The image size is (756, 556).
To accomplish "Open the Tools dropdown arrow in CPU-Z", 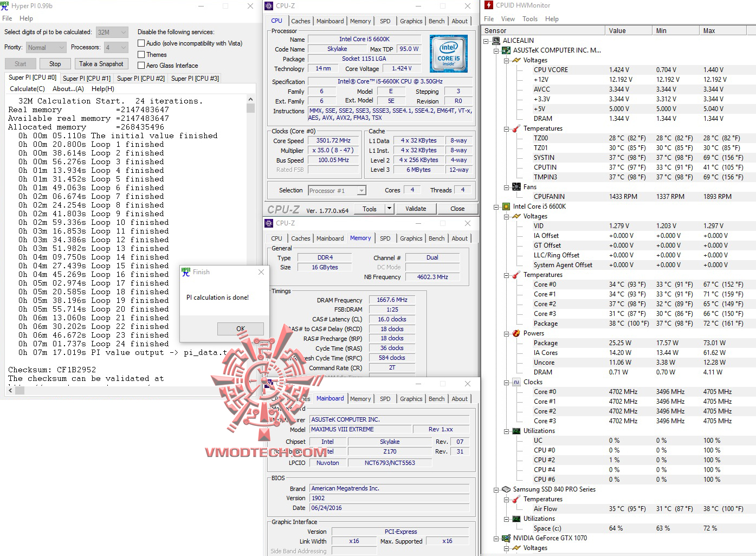I will (x=389, y=209).
